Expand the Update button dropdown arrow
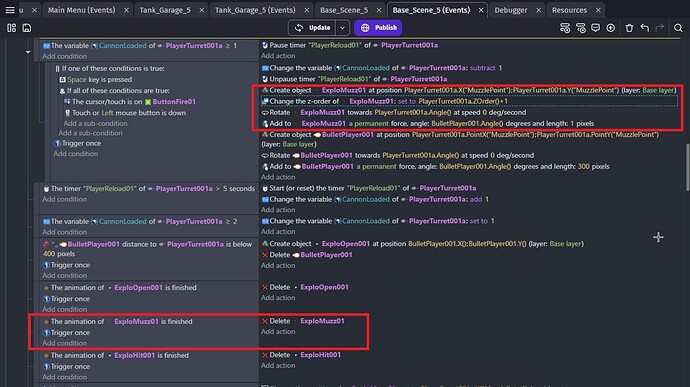The image size is (690, 387). [x=342, y=28]
